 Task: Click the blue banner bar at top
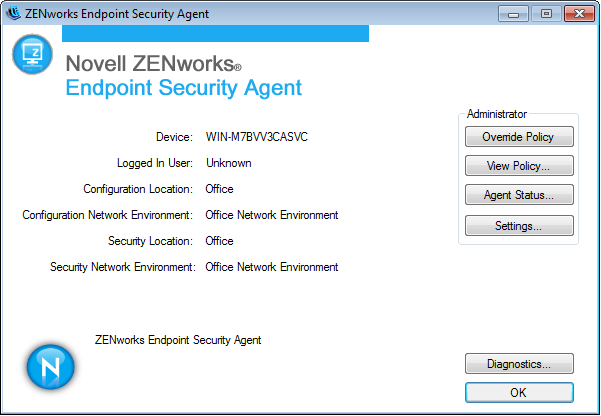click(x=215, y=34)
